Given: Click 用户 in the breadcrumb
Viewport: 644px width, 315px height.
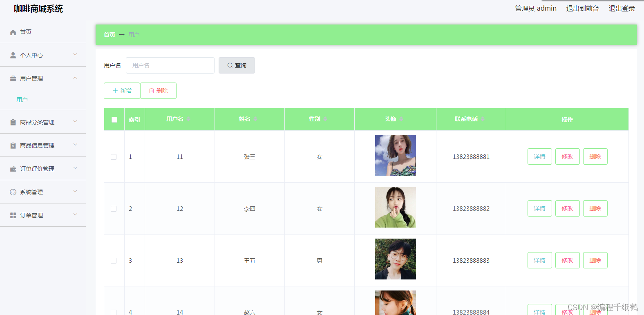Looking at the screenshot, I should (134, 35).
